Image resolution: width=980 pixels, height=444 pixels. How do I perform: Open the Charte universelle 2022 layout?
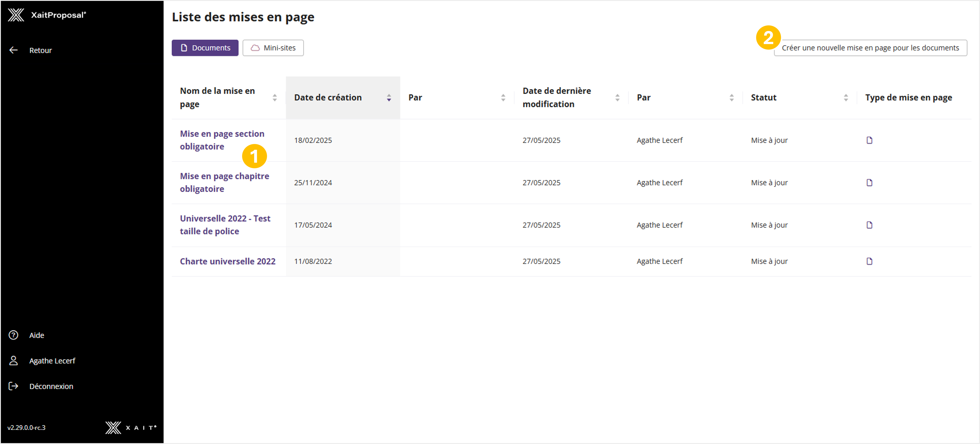(x=227, y=261)
